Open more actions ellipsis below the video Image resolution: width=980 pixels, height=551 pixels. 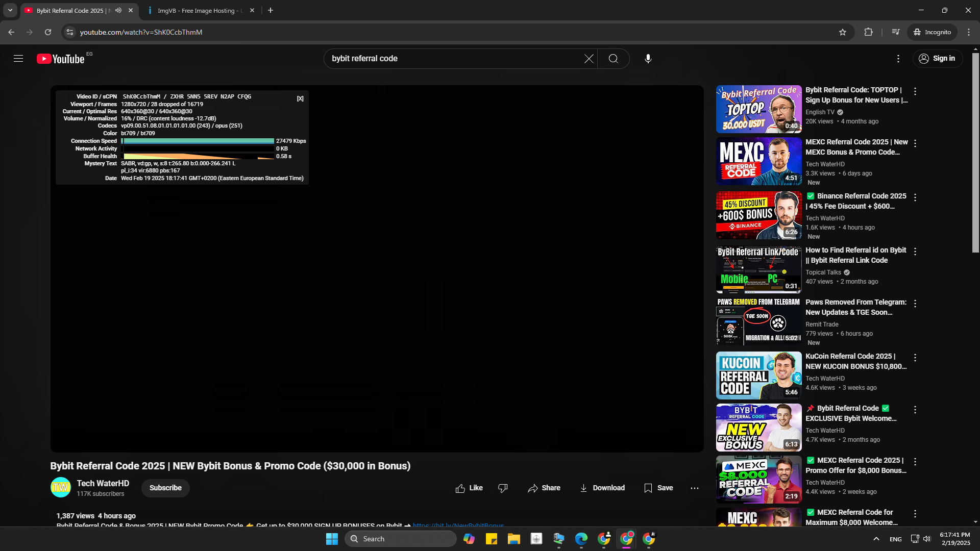(694, 488)
